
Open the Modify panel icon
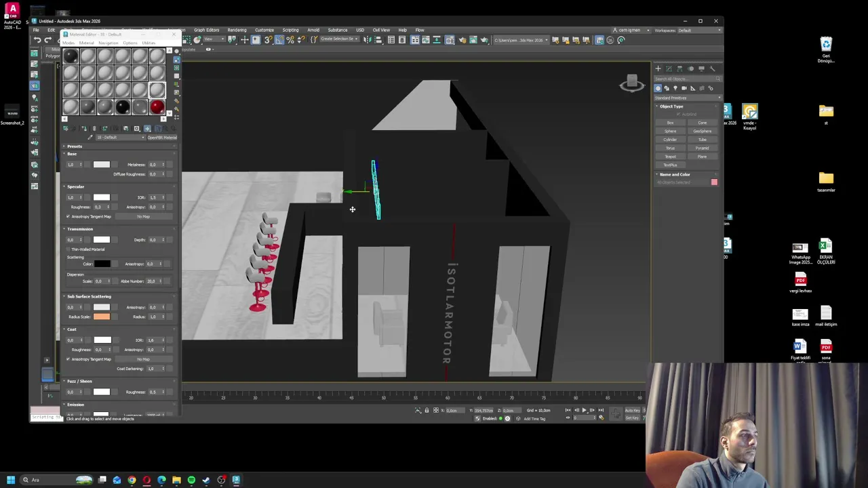(x=669, y=68)
